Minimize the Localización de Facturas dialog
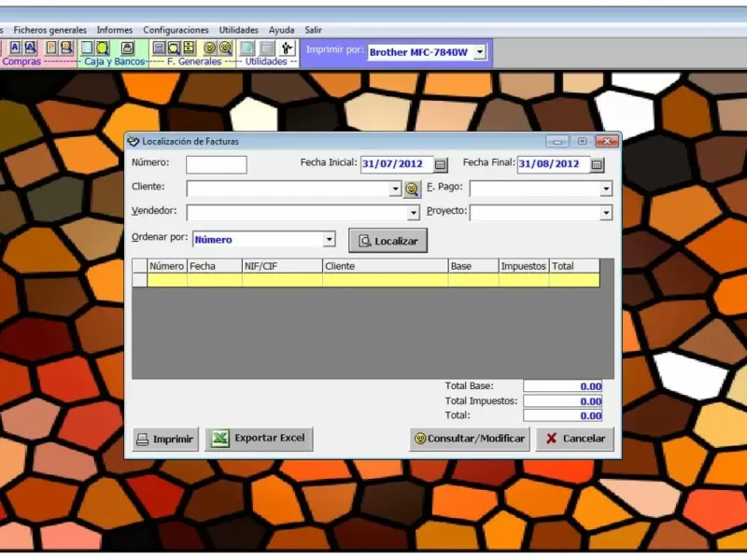The height and width of the screenshot is (560, 747). click(557, 142)
